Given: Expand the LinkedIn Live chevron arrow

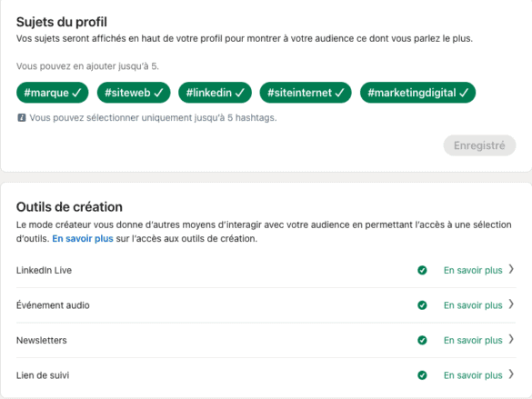Looking at the screenshot, I should [x=511, y=269].
